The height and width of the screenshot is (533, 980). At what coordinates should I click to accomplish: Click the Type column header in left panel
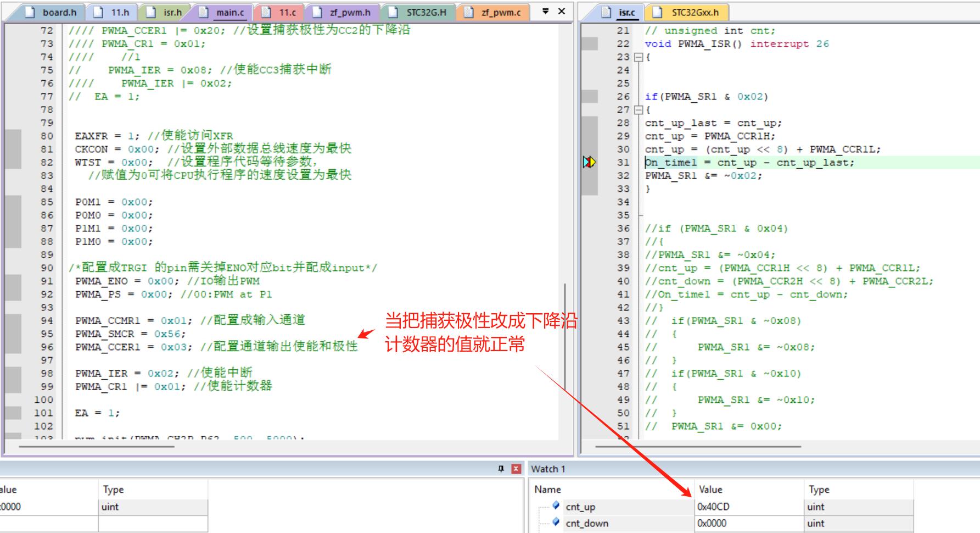[113, 489]
